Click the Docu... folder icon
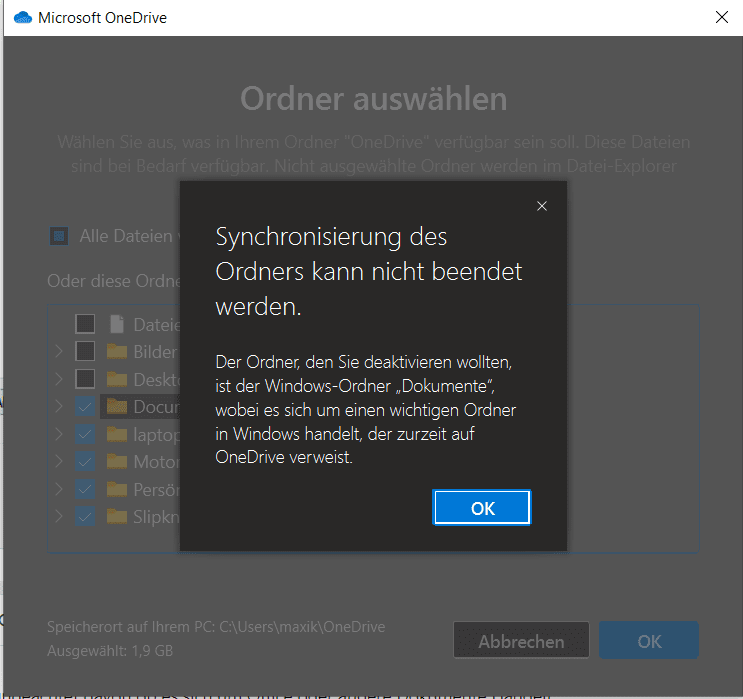The width and height of the screenshot is (743, 699). (117, 407)
